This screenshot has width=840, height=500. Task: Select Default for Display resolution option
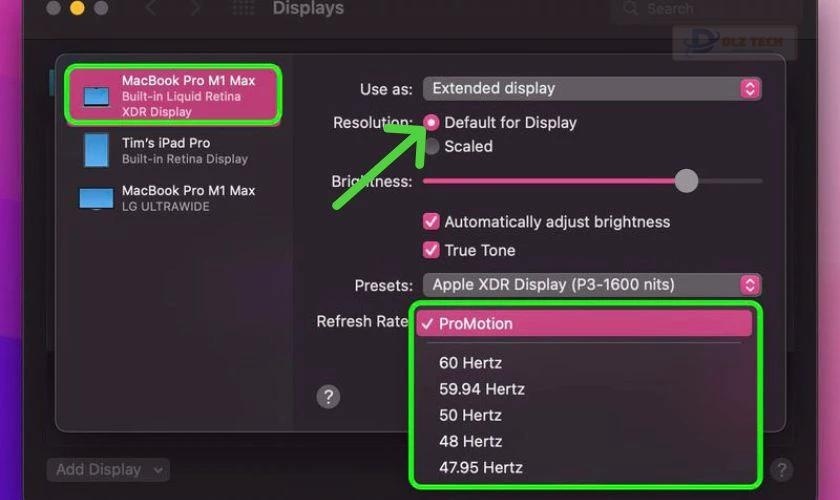431,123
